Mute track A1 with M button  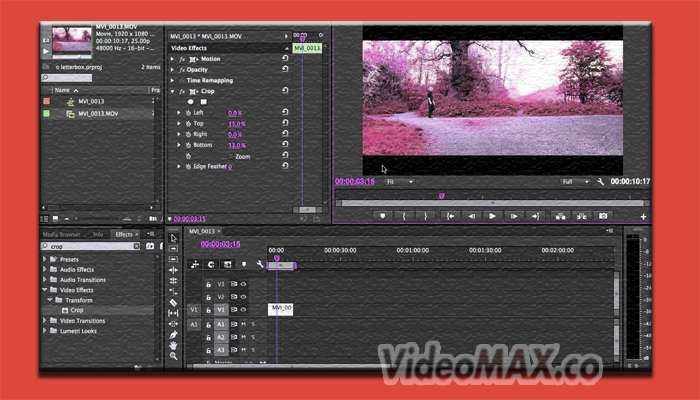(x=244, y=324)
